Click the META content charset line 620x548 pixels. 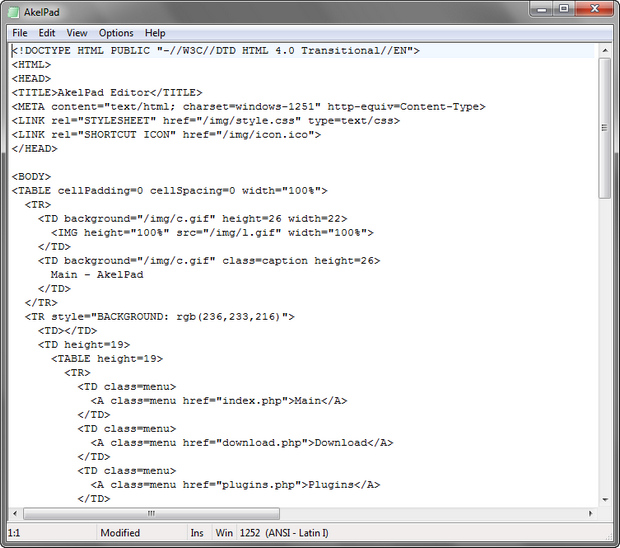248,107
